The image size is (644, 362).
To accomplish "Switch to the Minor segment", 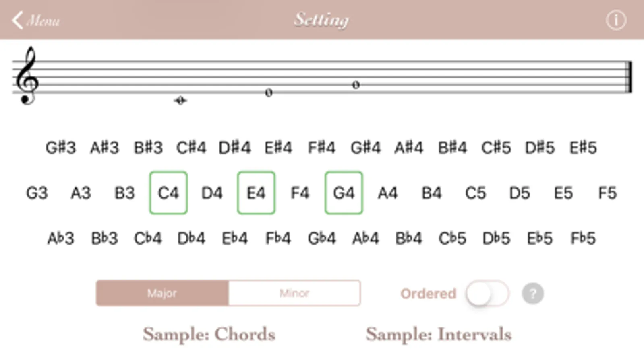I will (x=294, y=293).
